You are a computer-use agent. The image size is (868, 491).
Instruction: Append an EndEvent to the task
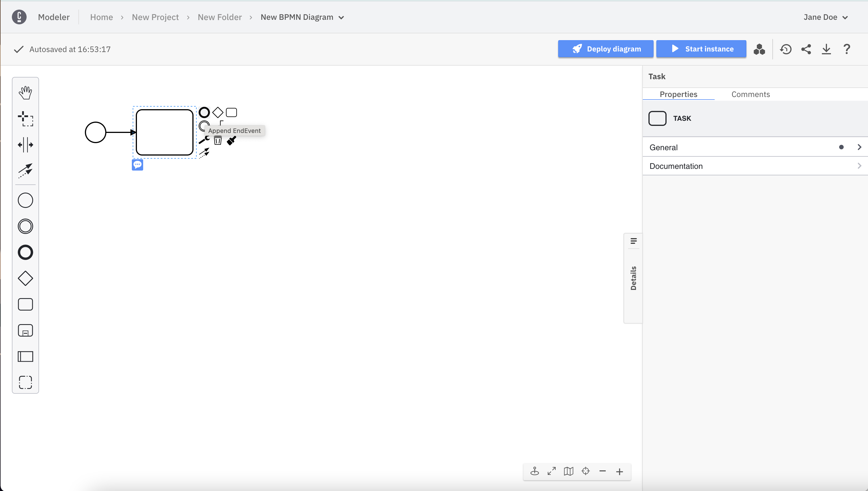[204, 112]
